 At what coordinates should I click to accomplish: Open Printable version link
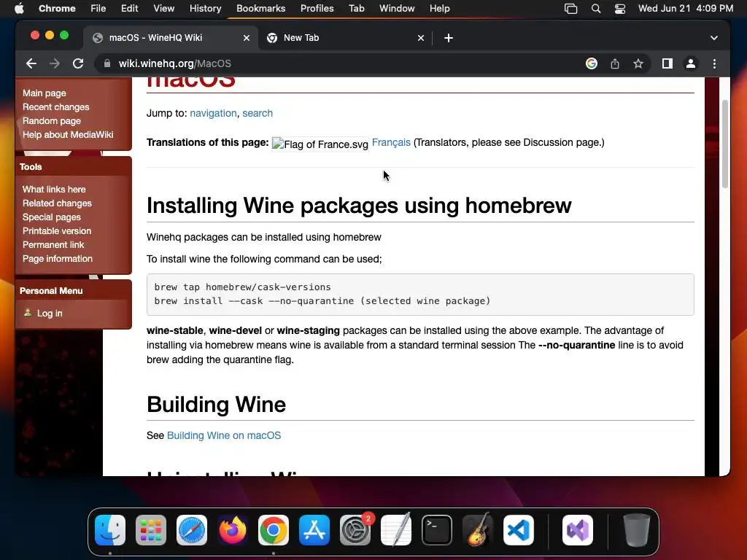pos(57,231)
